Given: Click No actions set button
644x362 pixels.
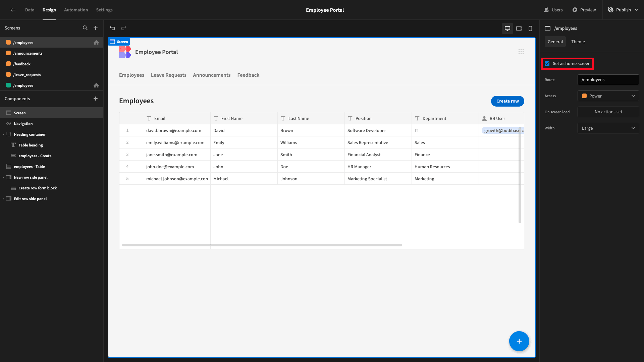Looking at the screenshot, I should click(x=608, y=112).
